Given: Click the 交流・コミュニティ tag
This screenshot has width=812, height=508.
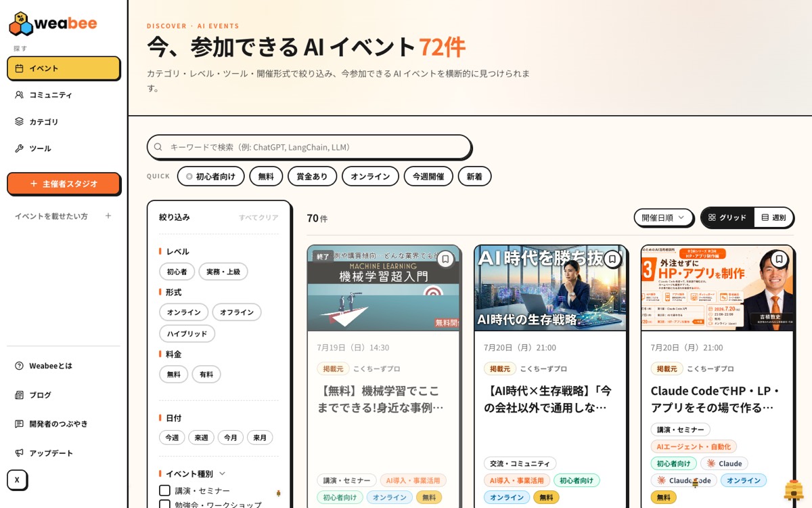Looking at the screenshot, I should [x=520, y=463].
